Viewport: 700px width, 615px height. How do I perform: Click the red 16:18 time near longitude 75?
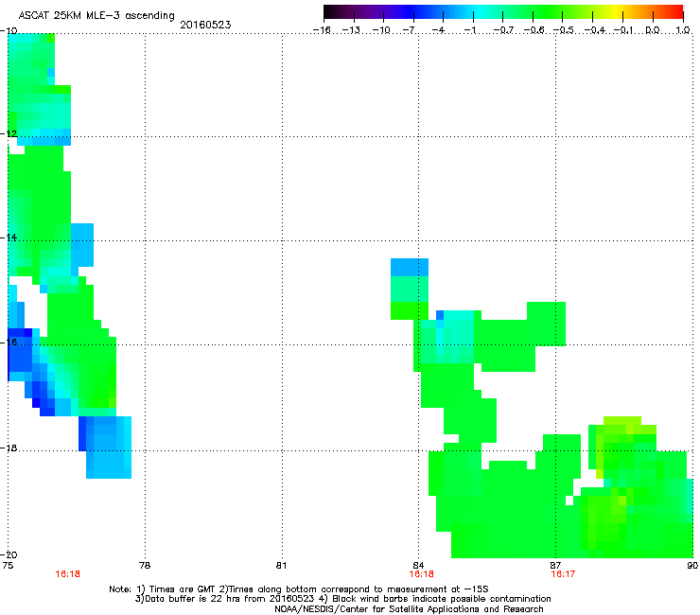click(x=67, y=574)
